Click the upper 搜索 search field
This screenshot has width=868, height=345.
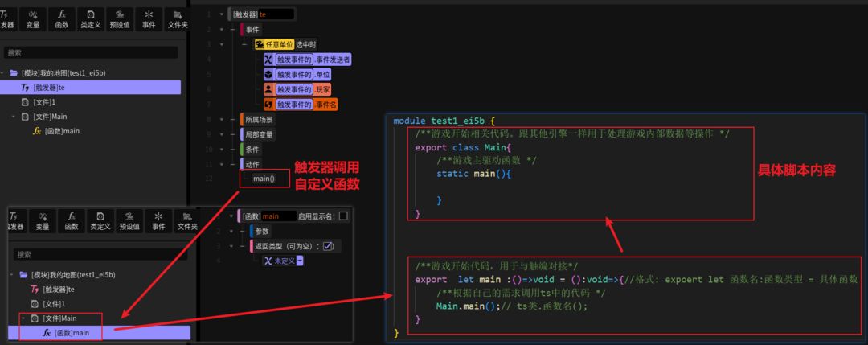click(x=91, y=52)
